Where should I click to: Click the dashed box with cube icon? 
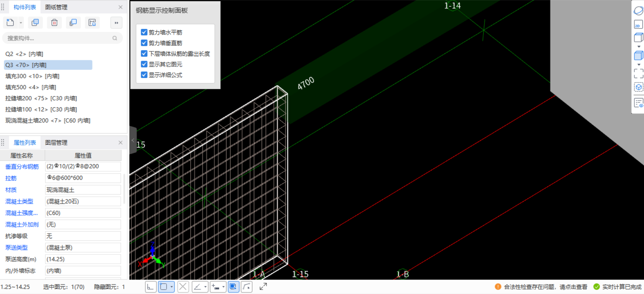[x=638, y=87]
